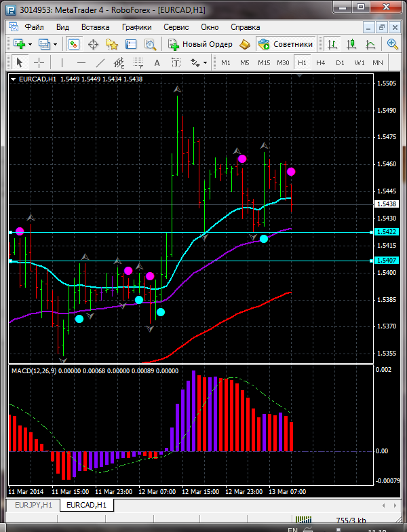407x532 pixels.
Task: Open the Вид menu
Action: (62, 27)
